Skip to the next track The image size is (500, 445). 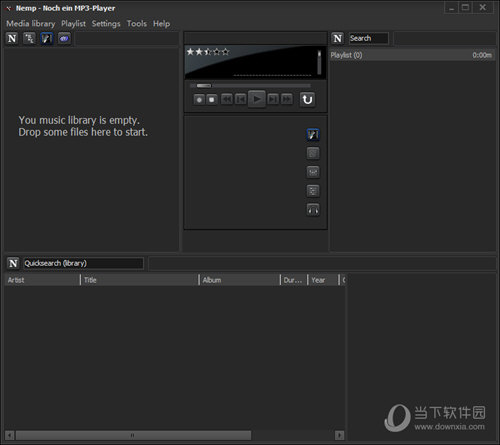tap(273, 99)
